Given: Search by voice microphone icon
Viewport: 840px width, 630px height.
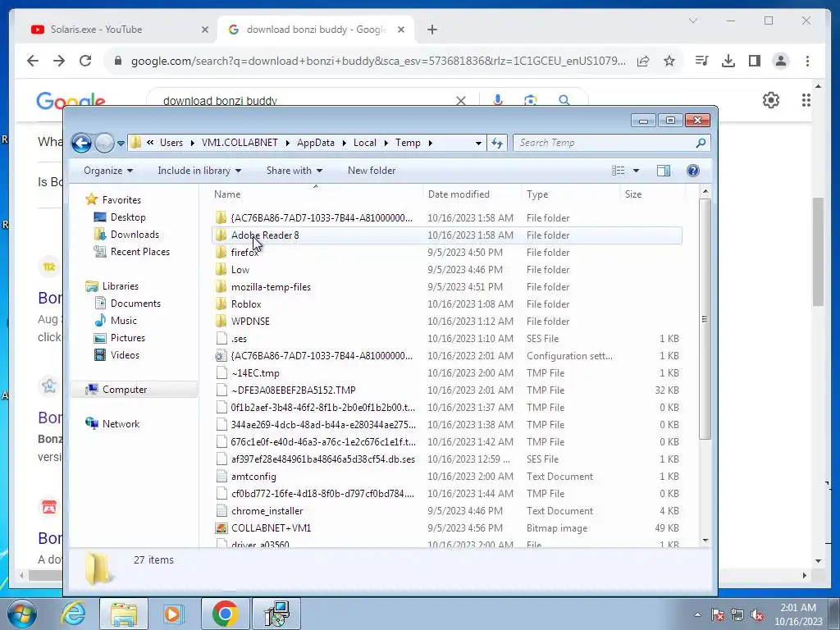Looking at the screenshot, I should click(x=498, y=100).
